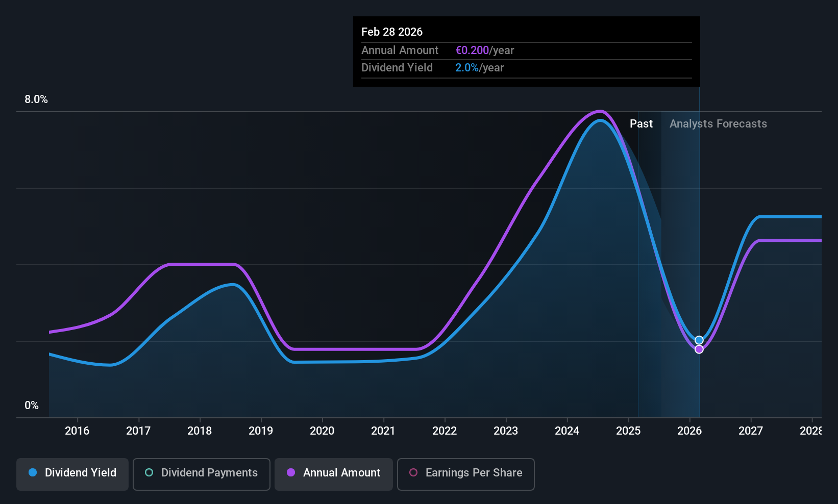Click the 2021 x-axis label
The width and height of the screenshot is (838, 504).
[x=383, y=431]
